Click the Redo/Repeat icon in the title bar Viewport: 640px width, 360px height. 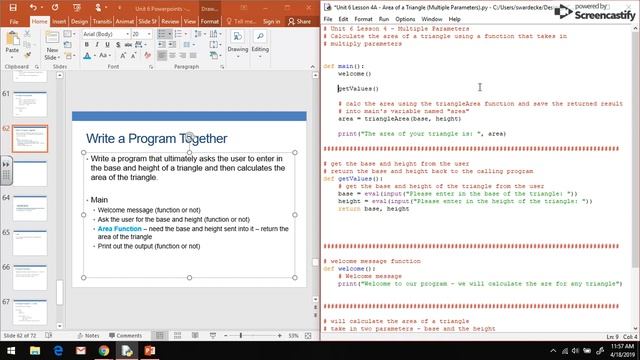(55, 7)
